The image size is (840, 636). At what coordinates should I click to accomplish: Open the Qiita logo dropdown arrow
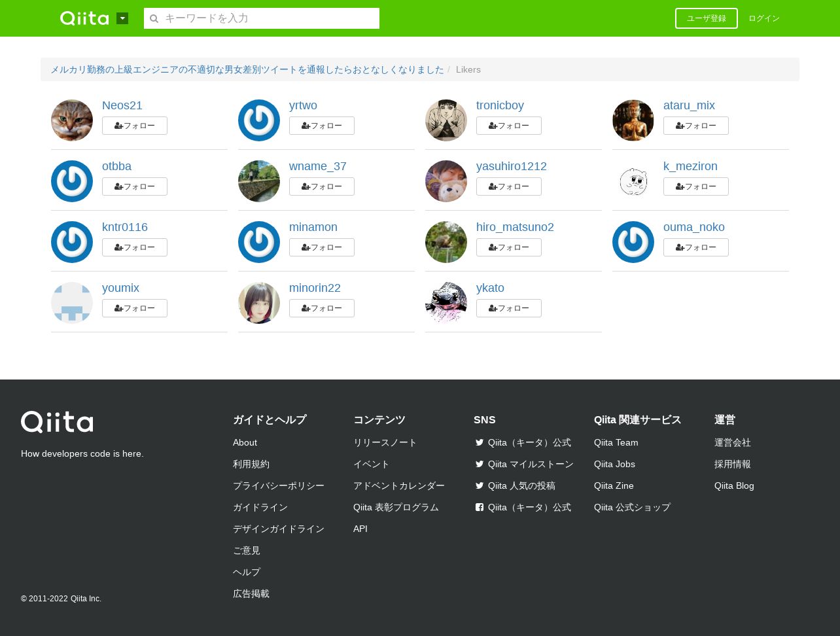[122, 18]
